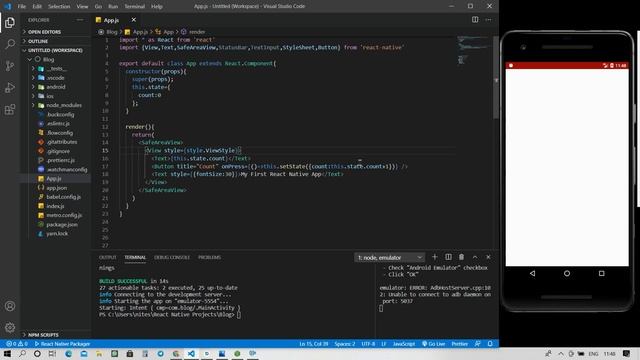Switch to the Problems panel tab
The height and width of the screenshot is (360, 640).
(209, 257)
